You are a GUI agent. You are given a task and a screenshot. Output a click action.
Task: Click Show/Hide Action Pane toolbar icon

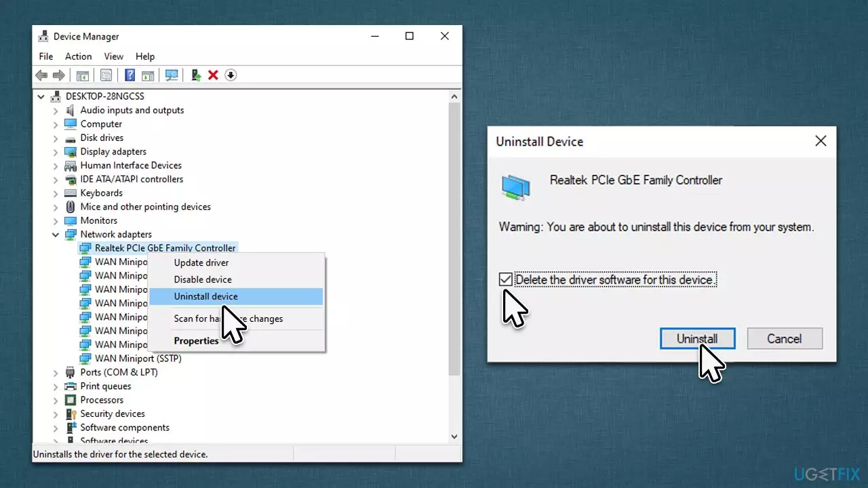tap(148, 75)
